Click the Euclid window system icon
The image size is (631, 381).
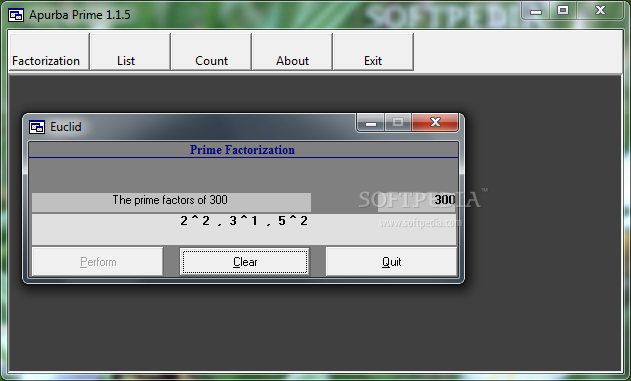click(x=37, y=127)
